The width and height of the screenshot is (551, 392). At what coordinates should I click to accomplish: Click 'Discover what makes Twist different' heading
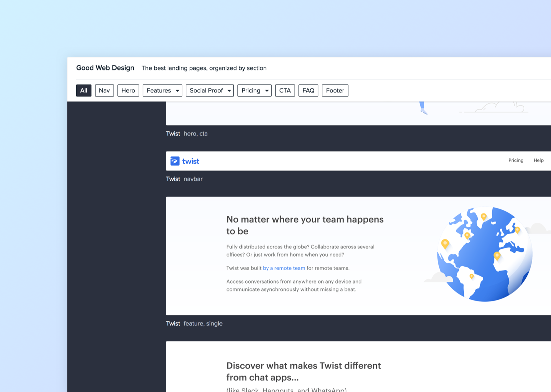304,371
